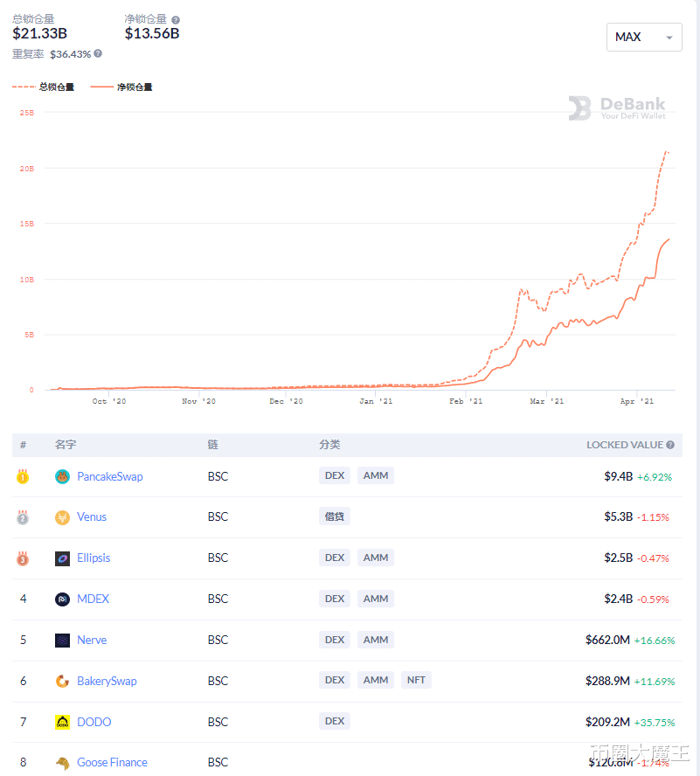Toggle 总锁仓量 dashed line in legend

(x=44, y=87)
